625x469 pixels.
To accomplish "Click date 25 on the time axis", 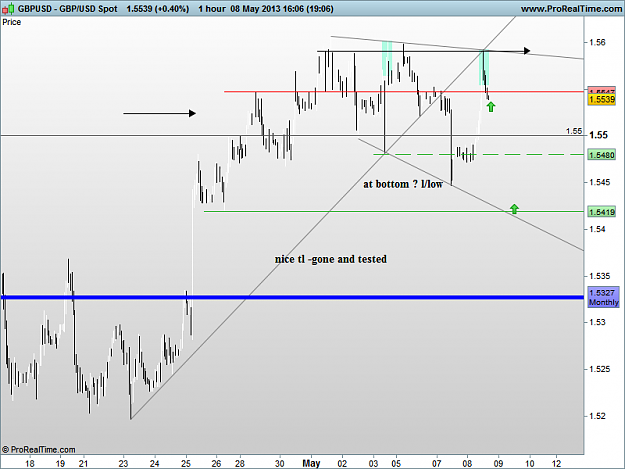I will [x=186, y=464].
